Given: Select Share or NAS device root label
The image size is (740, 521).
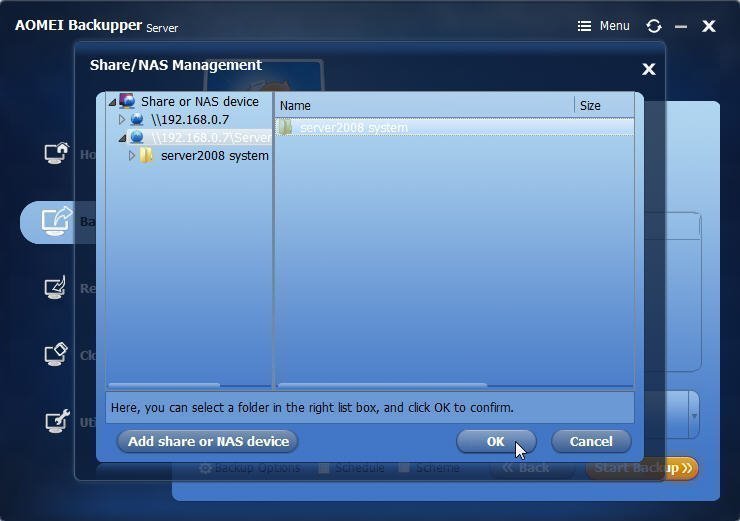Looking at the screenshot, I should point(200,101).
